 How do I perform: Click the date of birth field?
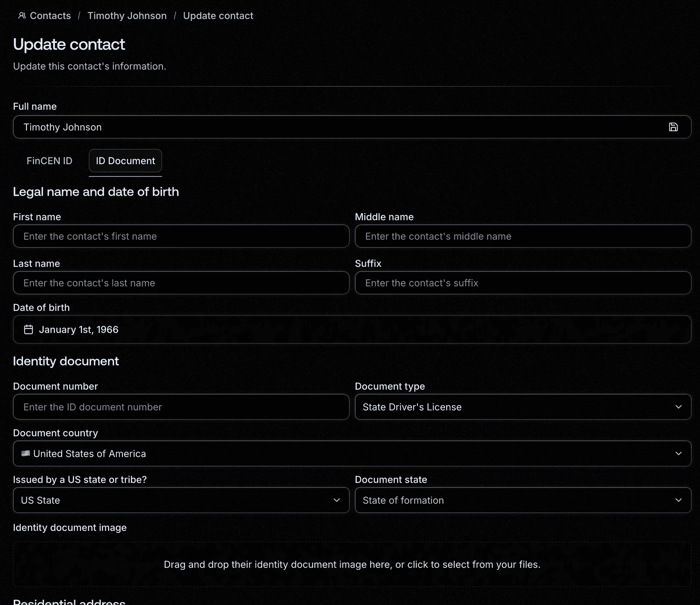pos(352,329)
